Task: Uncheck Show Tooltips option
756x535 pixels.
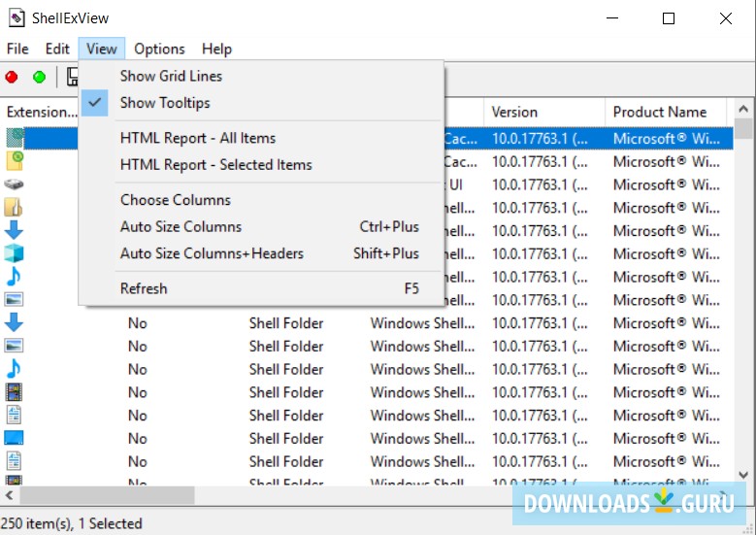Action: coord(164,103)
